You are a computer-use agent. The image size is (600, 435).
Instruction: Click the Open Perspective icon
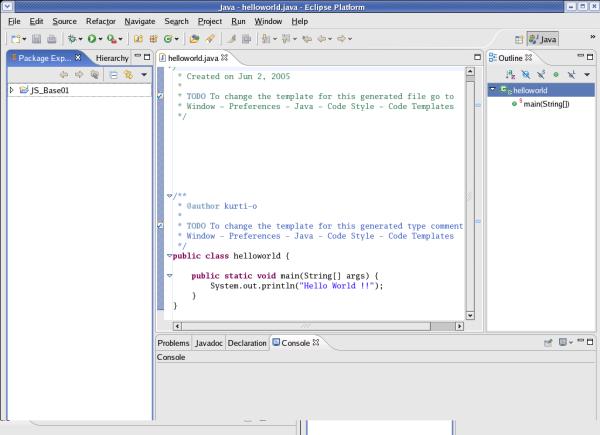point(518,39)
